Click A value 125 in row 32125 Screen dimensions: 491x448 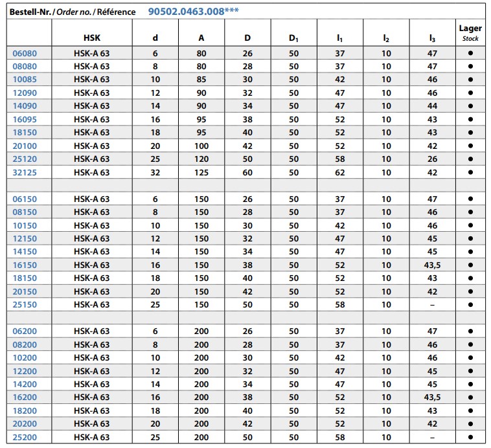pos(201,173)
